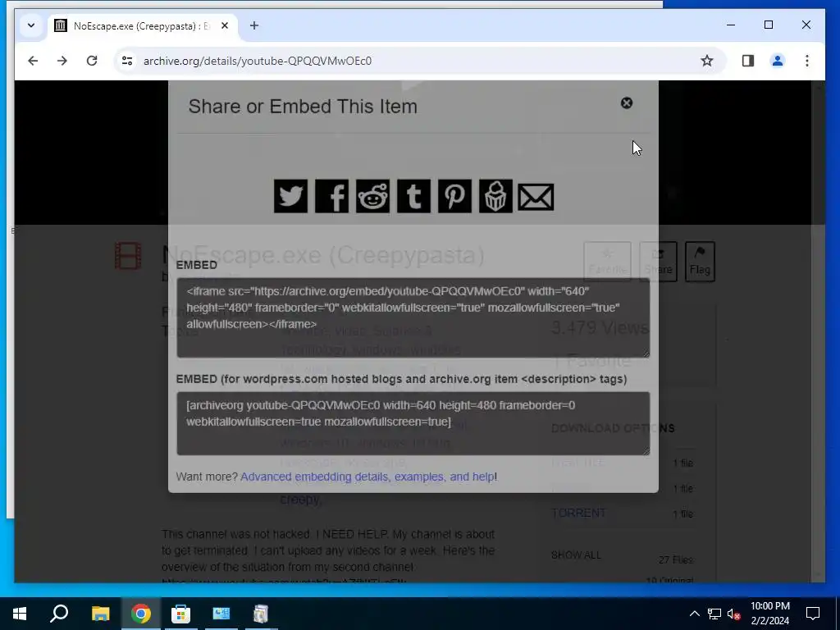Click the dimmed Share button
Image resolution: width=840 pixels, height=630 pixels.
(658, 262)
